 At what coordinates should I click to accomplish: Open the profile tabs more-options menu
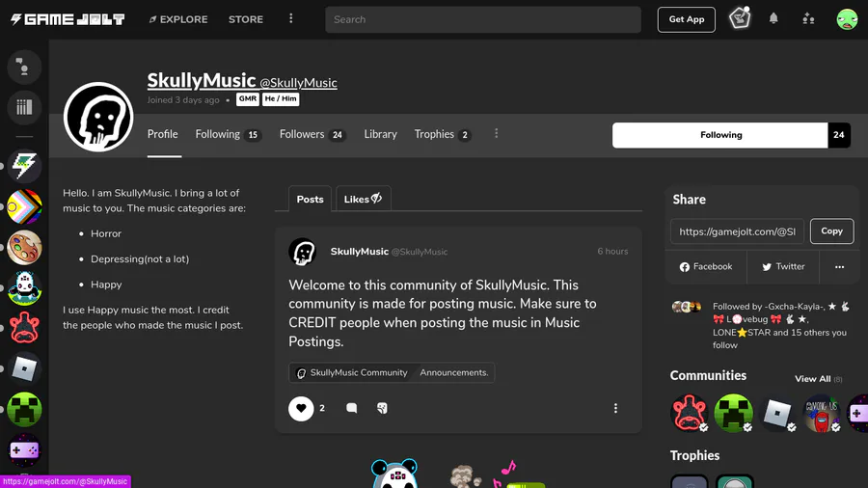click(496, 134)
